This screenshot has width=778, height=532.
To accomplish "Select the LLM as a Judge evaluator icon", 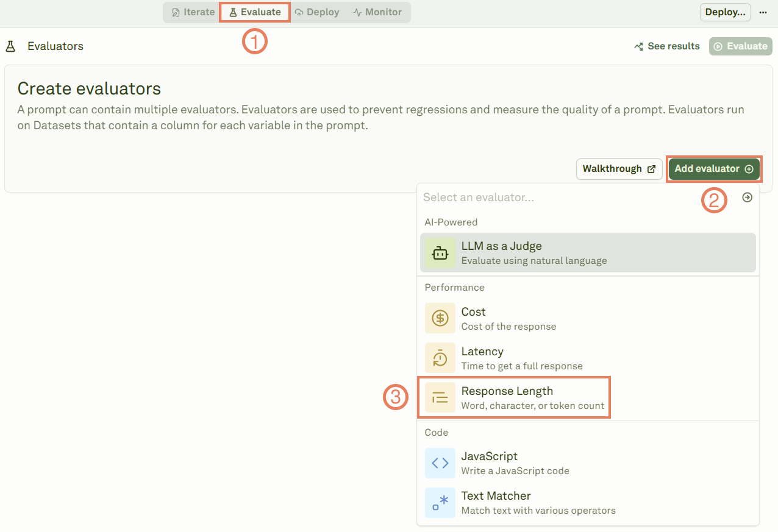I will coord(440,252).
